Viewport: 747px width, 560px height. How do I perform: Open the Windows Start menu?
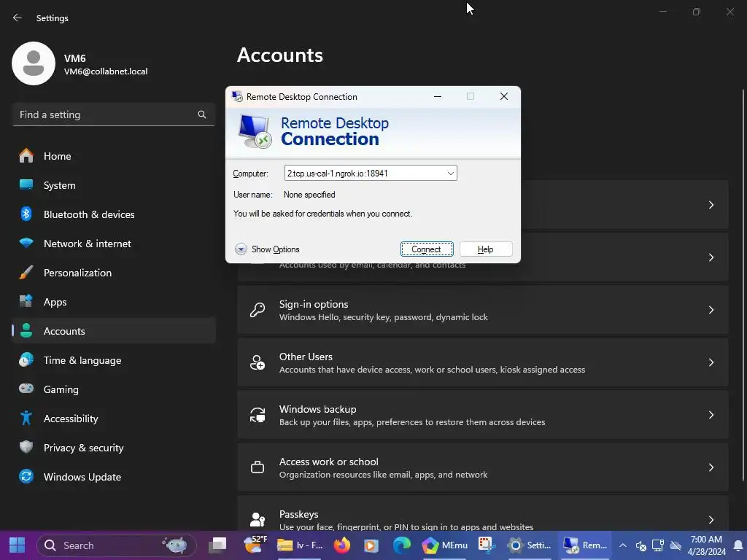click(18, 545)
